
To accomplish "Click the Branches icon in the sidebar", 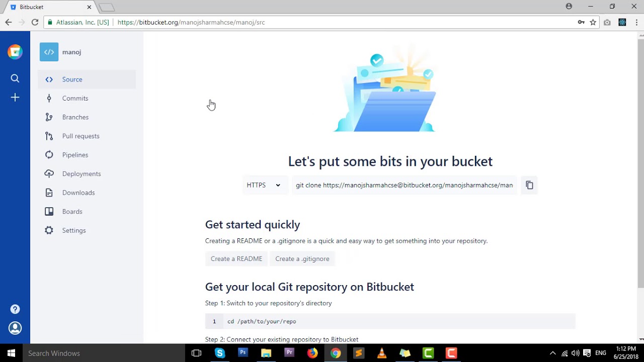I will pos(49,117).
